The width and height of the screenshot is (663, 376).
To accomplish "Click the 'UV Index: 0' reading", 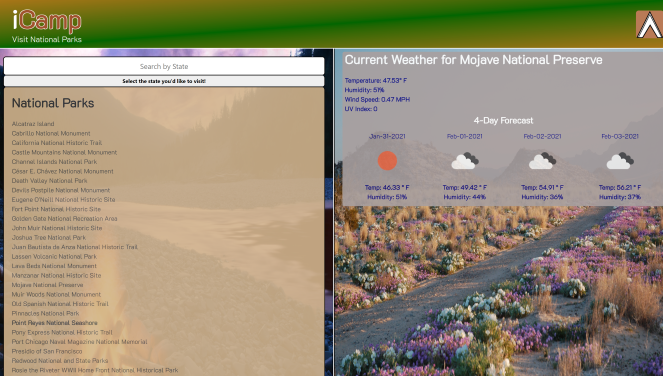I will (x=361, y=109).
